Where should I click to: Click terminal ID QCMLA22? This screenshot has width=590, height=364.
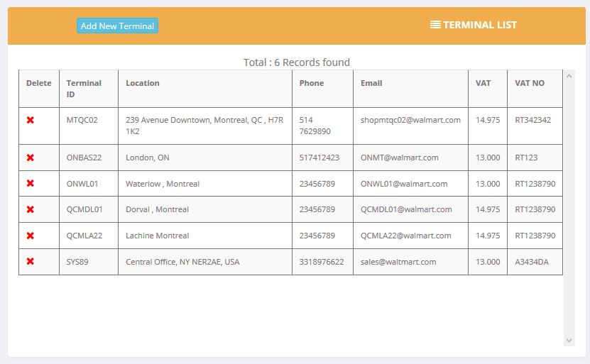coord(84,236)
